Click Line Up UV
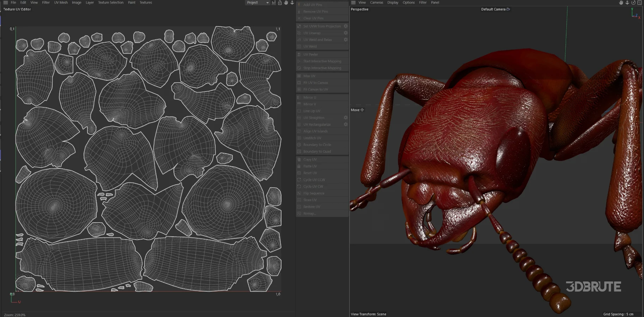The width and height of the screenshot is (644, 317). [322, 111]
